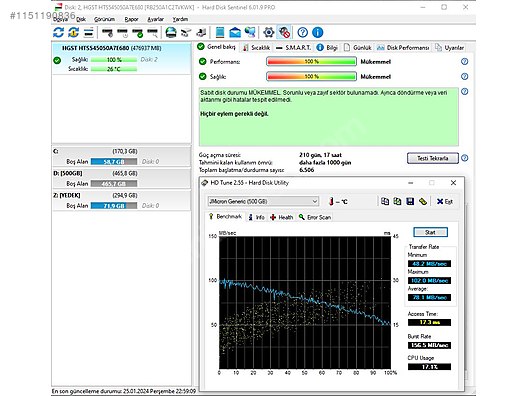528x396 pixels.
Task: Open the Ayarlar menu
Action: 155,19
